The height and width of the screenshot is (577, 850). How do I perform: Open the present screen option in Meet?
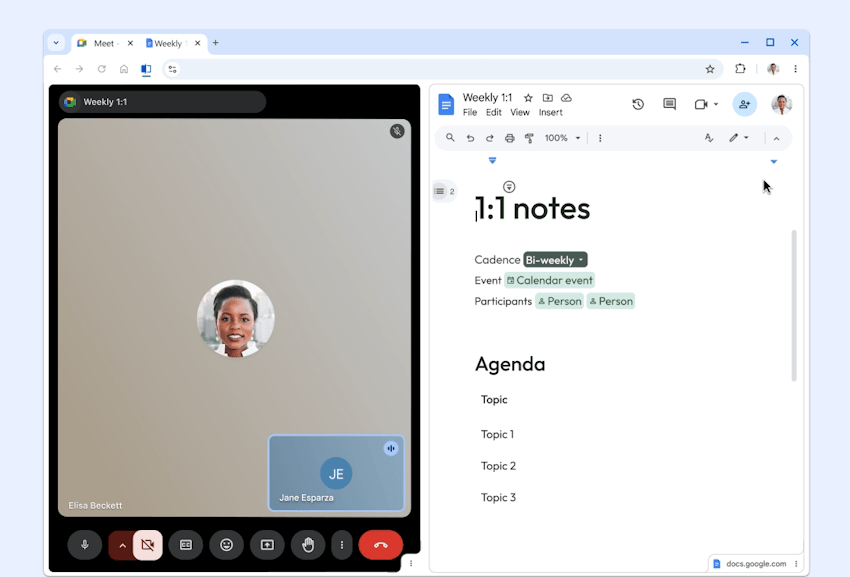(267, 545)
